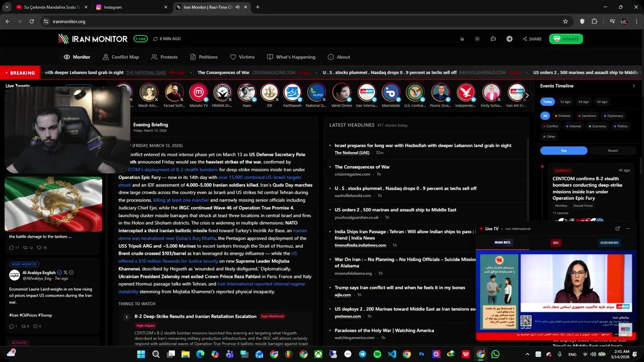644x362 pixels.
Task: Open the Vahid Online story avatar
Action: [x=342, y=93]
